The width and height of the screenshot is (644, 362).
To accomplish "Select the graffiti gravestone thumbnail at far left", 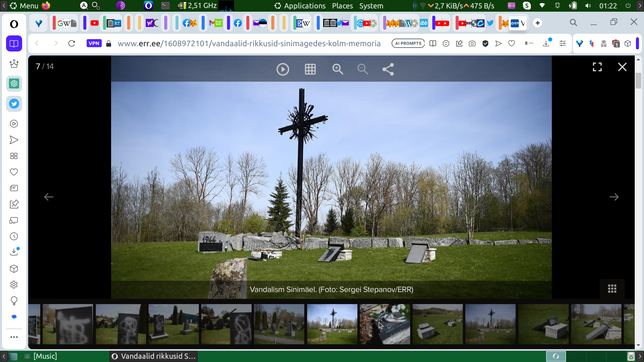I will point(68,324).
